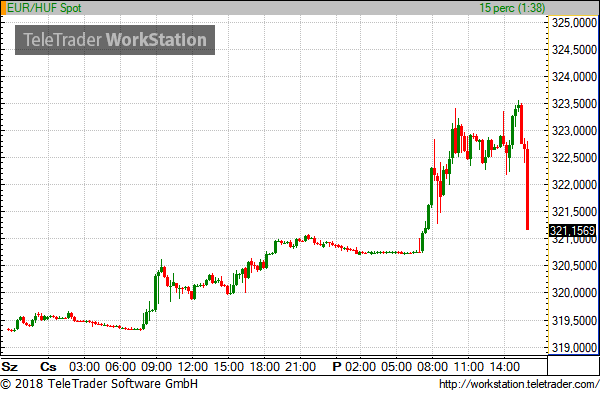Click the P day marker on time axis

337,367
